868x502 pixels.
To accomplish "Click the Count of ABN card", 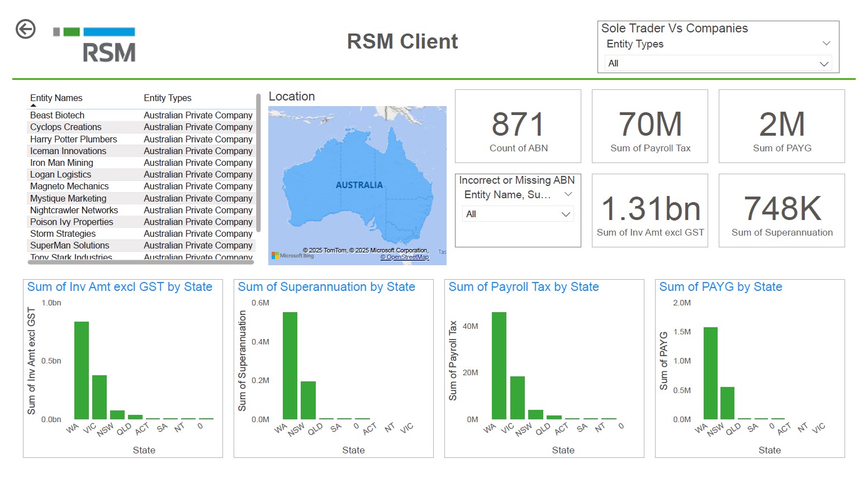I will tap(518, 127).
